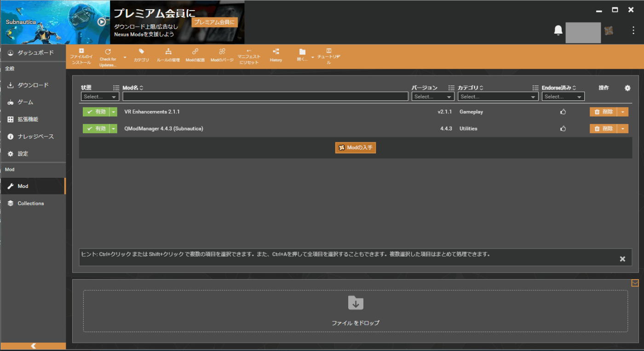
Task: Click the small profile icon beside avatar
Action: click(609, 31)
